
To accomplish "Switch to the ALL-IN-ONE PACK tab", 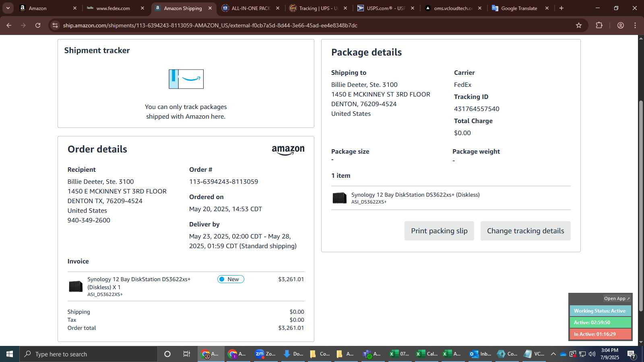I will (x=251, y=8).
